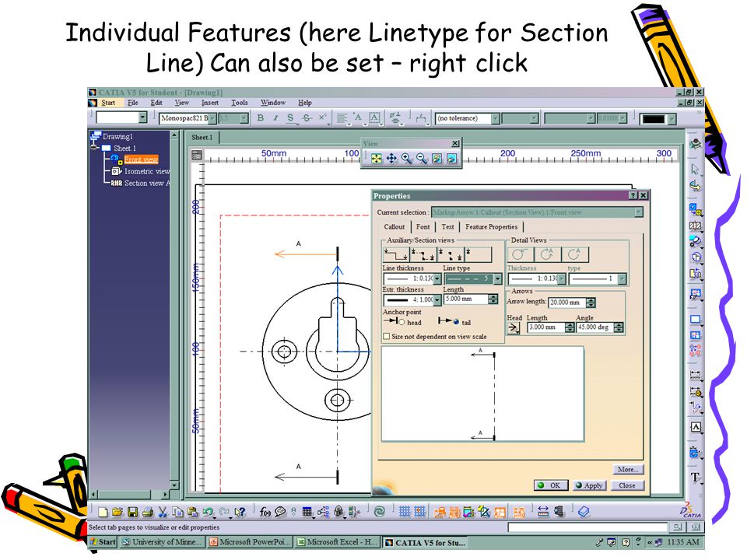The image size is (747, 560).
Task: Click the Apply button
Action: click(589, 485)
